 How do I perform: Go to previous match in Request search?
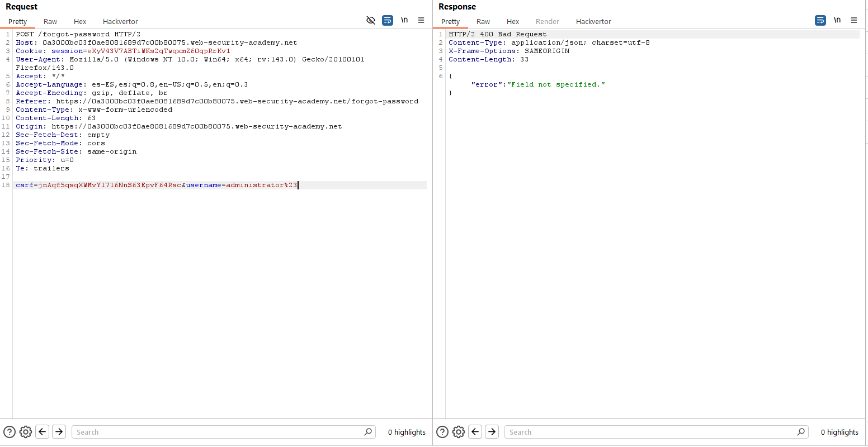click(x=42, y=432)
